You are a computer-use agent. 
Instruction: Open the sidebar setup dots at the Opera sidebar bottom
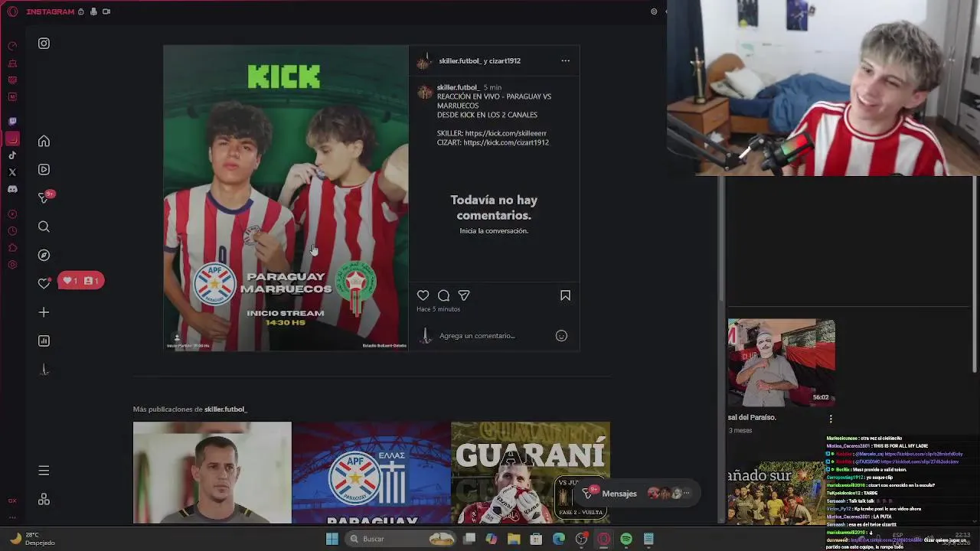point(12,518)
